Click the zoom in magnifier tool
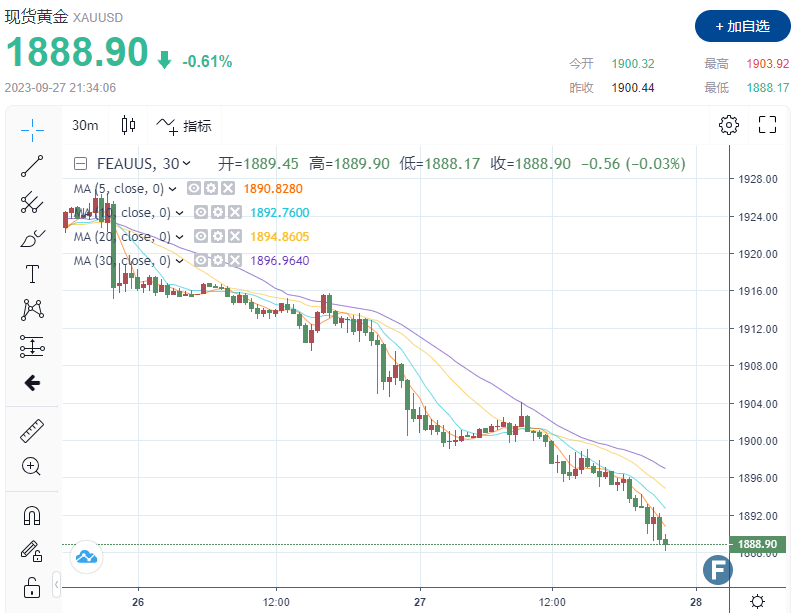Image resolution: width=794 pixels, height=613 pixels. click(32, 466)
